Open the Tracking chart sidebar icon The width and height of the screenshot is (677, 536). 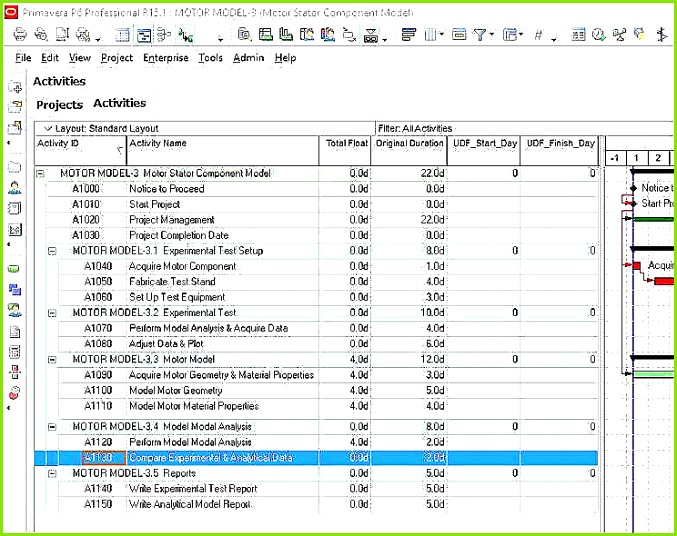14,229
